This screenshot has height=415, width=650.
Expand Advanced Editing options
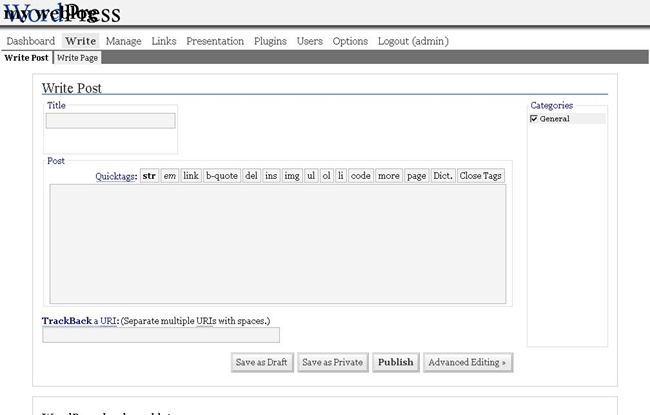coord(468,362)
